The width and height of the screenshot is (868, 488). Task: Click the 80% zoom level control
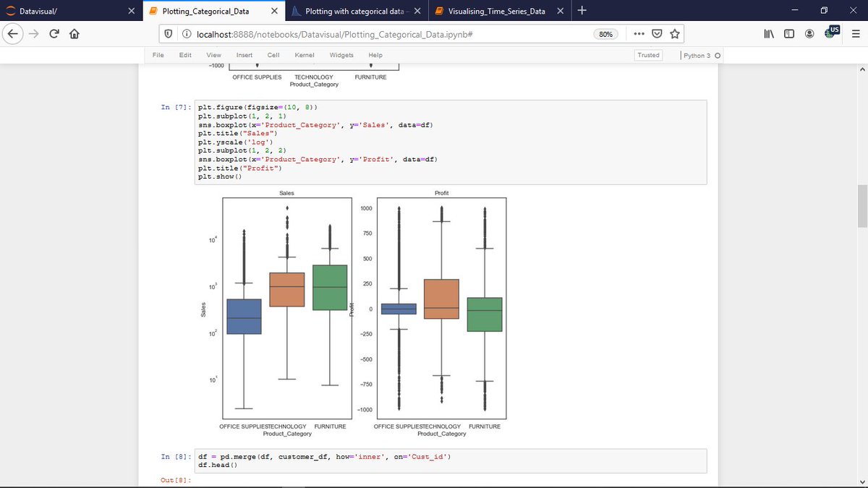605,33
